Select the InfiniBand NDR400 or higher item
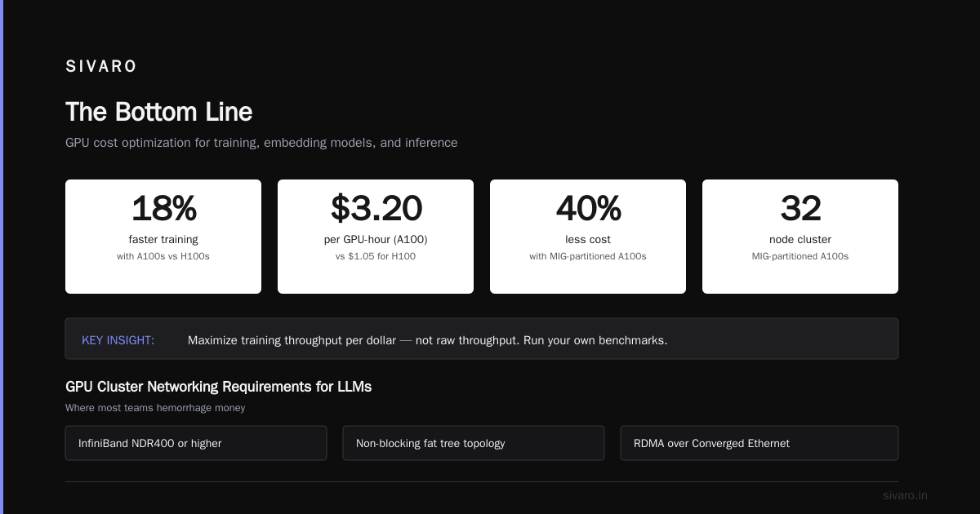This screenshot has width=980, height=514. (196, 443)
